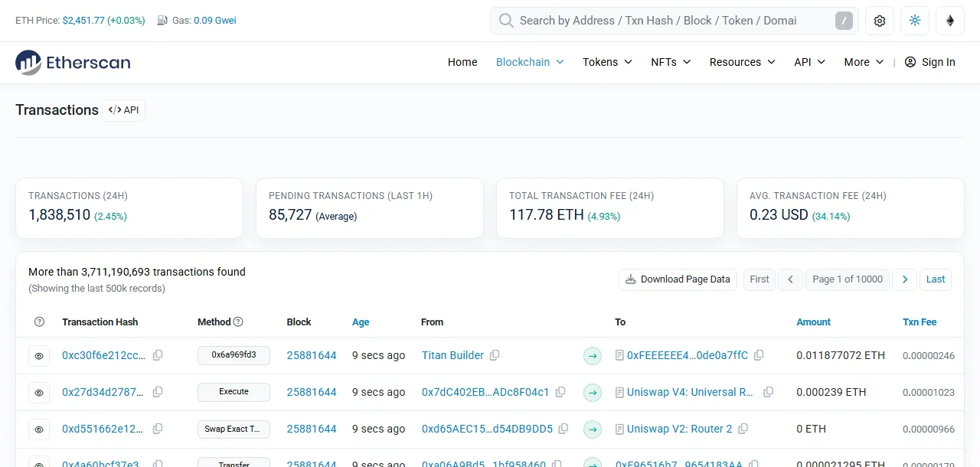The width and height of the screenshot is (980, 467).
Task: Open block 25881644 in Titan Builder row
Action: pos(312,355)
